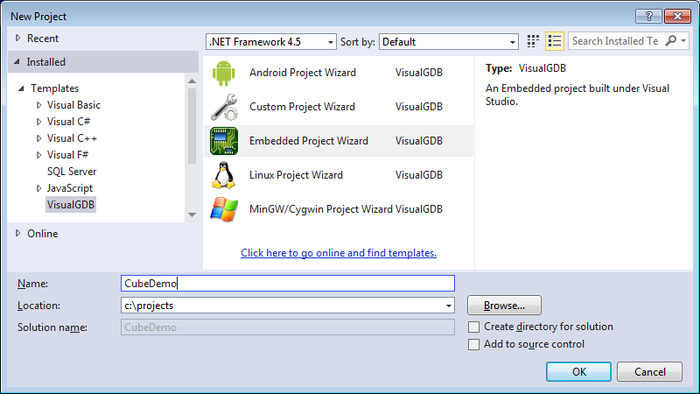
Task: Expand the JavaScript node
Action: click(x=39, y=189)
